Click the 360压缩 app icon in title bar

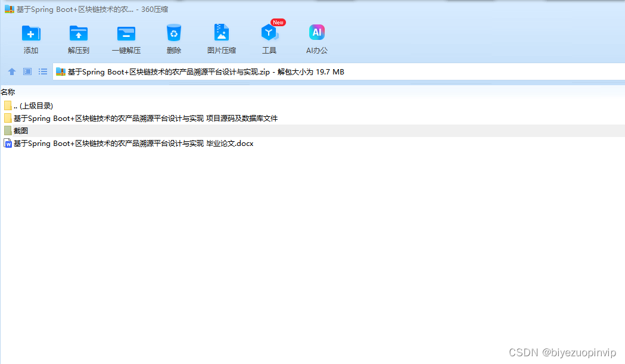pyautogui.click(x=9, y=9)
